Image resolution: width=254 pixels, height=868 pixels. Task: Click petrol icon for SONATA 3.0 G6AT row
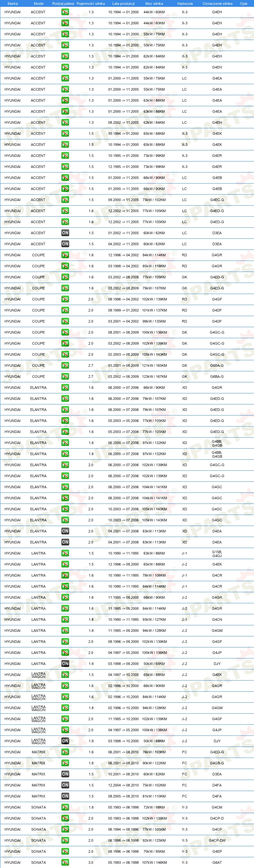click(65, 862)
